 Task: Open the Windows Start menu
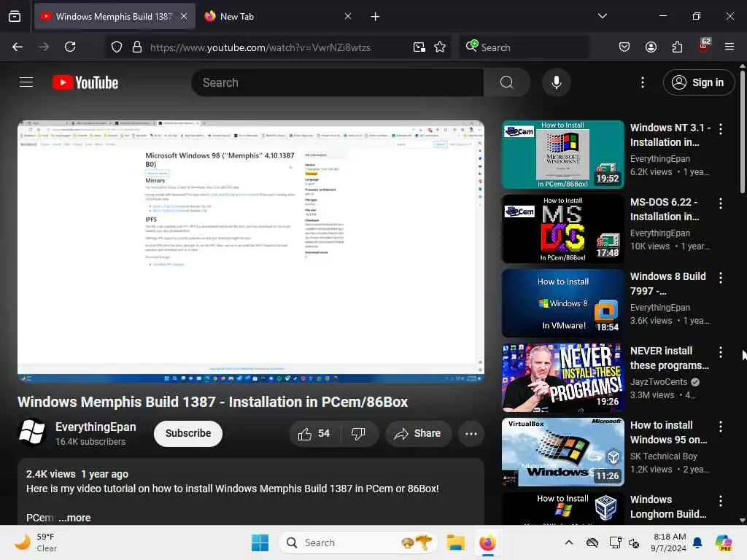tap(260, 542)
